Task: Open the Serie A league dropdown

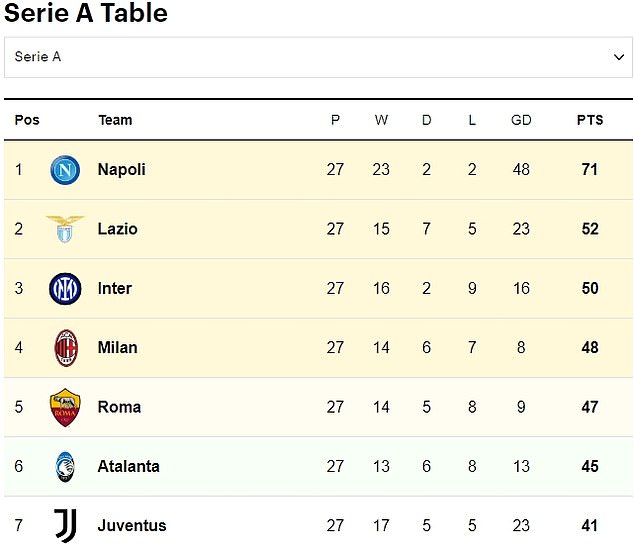Action: [318, 57]
